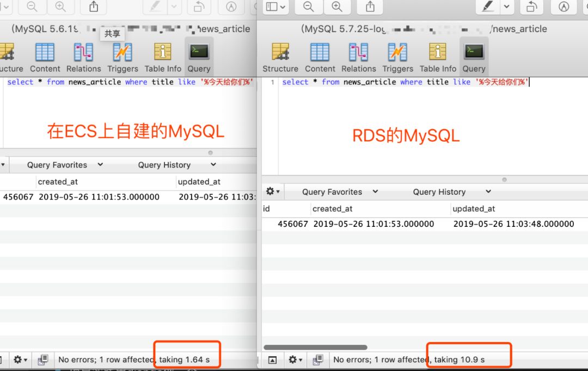
Task: Select markup pen tool in right window
Action: click(487, 7)
